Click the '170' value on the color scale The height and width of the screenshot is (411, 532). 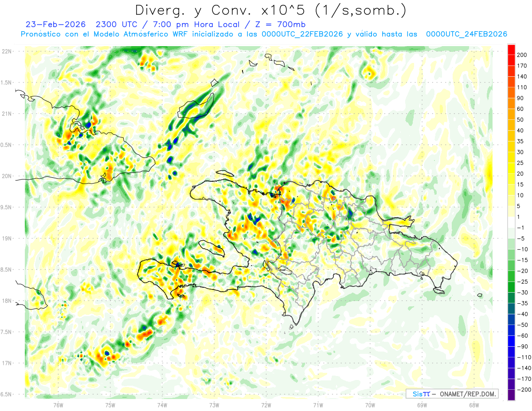(522, 66)
